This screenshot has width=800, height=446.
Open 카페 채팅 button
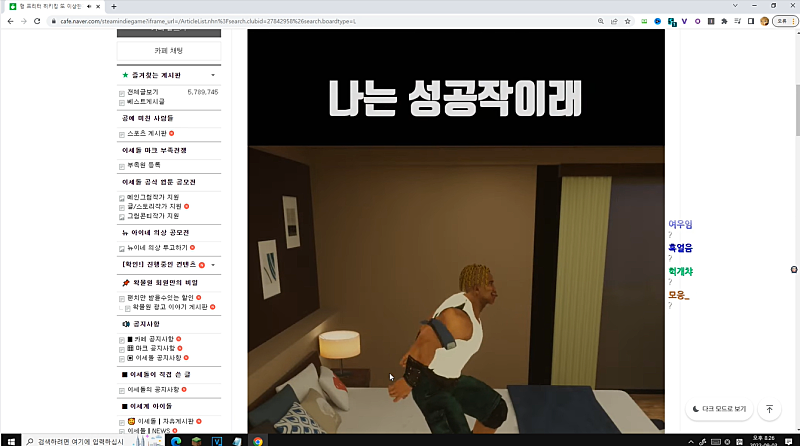click(x=169, y=51)
